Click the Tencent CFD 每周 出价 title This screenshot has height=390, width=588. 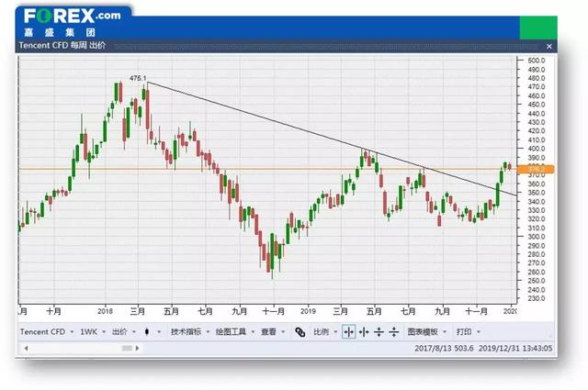pos(62,45)
